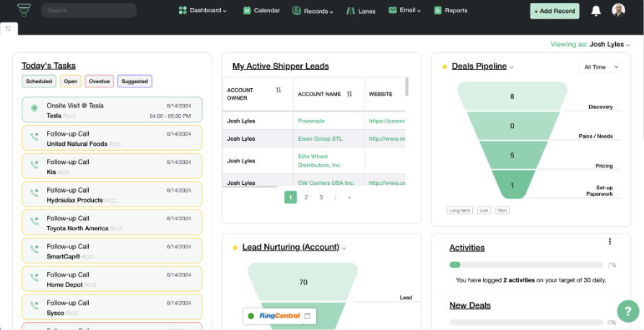
Task: Open the help question mark button
Action: coord(628,311)
